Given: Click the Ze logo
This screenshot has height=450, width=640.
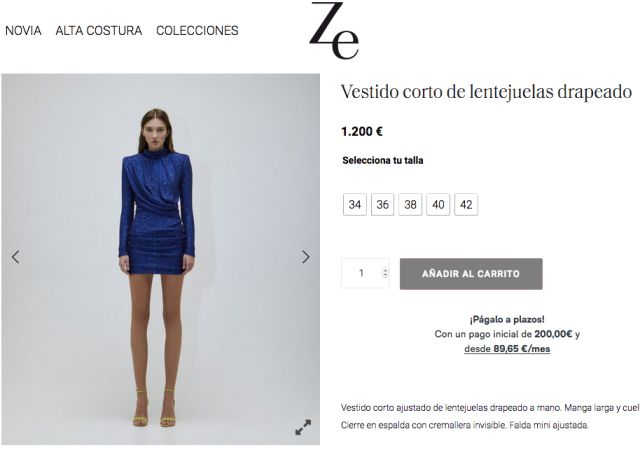Looking at the screenshot, I should [334, 30].
